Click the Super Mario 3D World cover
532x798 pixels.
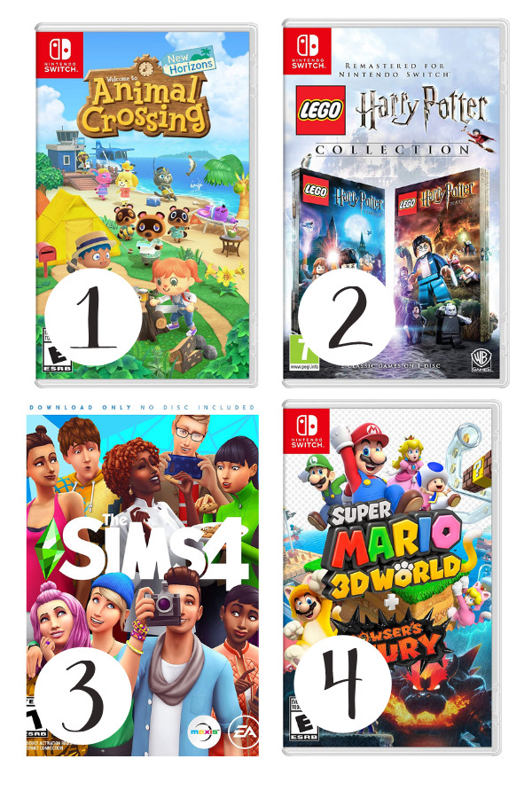[x=392, y=577]
